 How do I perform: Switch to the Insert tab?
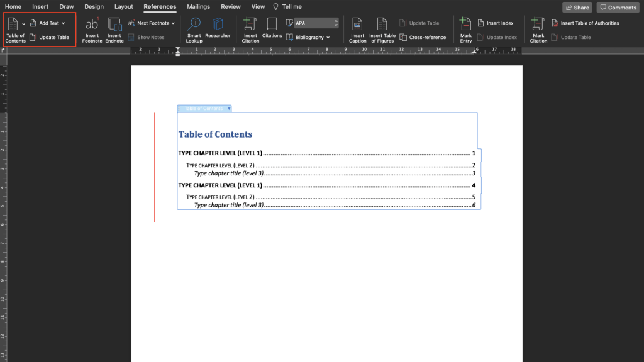[40, 6]
